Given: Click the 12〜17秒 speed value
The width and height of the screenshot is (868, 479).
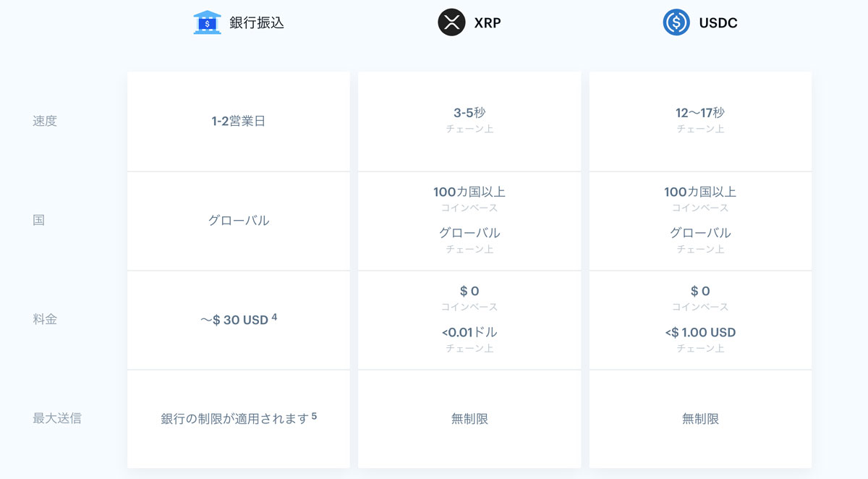Looking at the screenshot, I should (700, 113).
